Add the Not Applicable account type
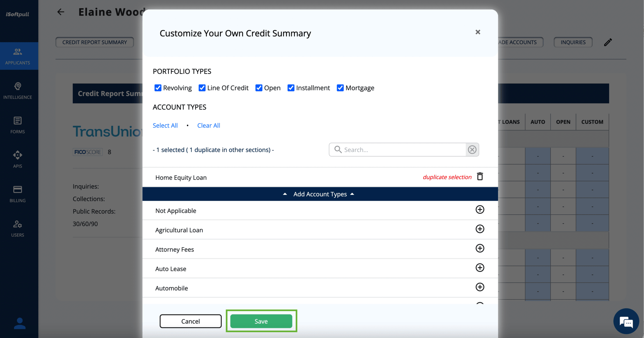This screenshot has width=644, height=338. click(480, 210)
